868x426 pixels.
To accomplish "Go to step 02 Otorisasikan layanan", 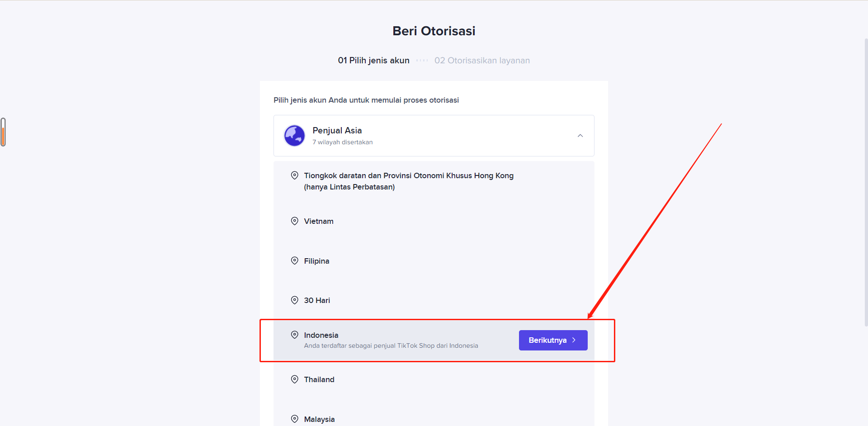I will point(482,61).
